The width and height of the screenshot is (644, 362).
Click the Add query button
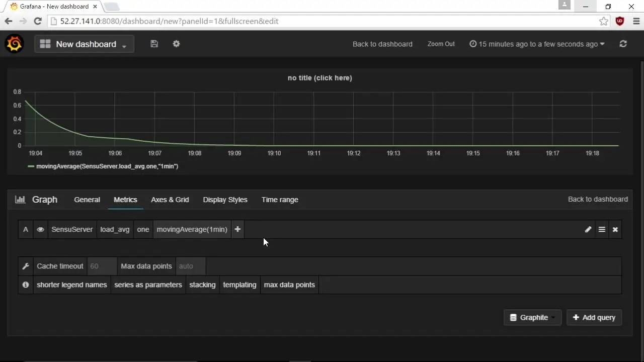click(x=594, y=317)
